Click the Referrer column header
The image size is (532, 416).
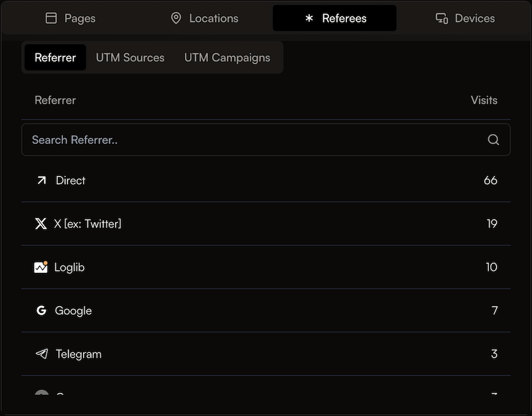point(55,100)
